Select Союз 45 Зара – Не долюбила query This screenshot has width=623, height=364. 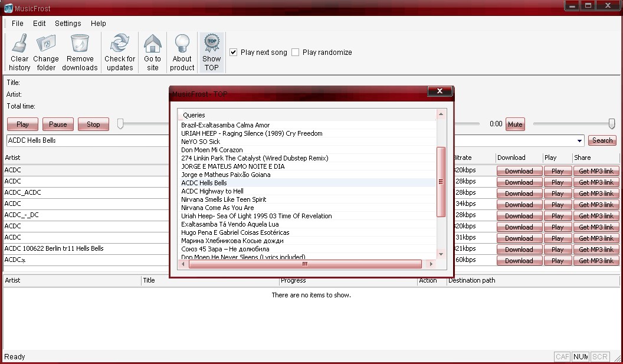(225, 249)
